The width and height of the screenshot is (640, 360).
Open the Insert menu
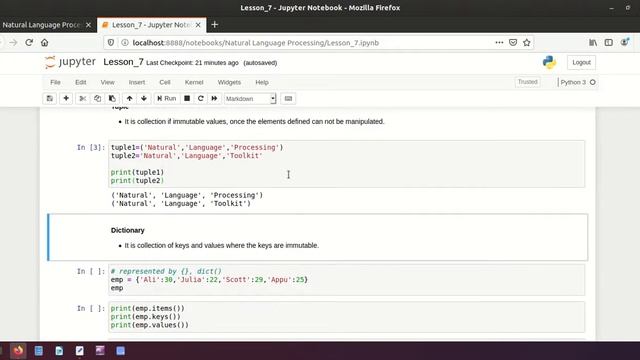[x=137, y=82]
